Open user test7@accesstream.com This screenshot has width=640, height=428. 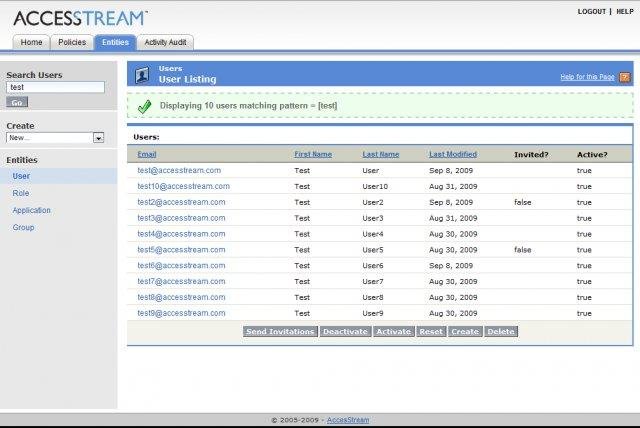click(181, 281)
